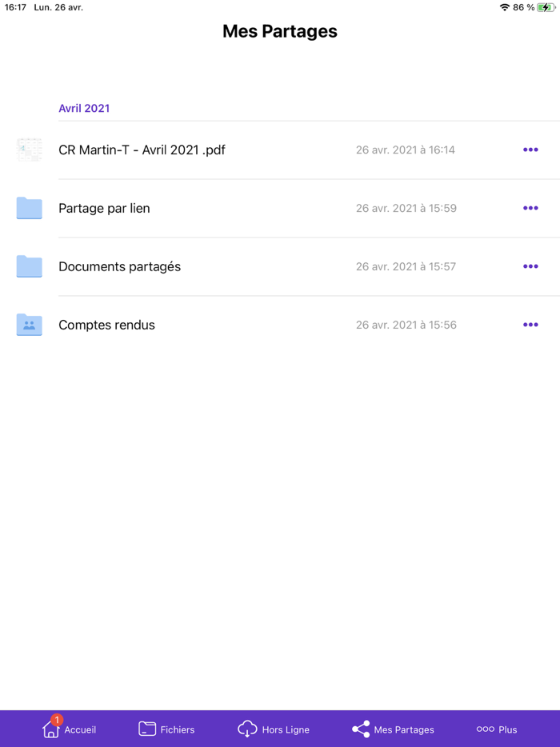
Task: Click the battery charging icon
Action: (546, 7)
